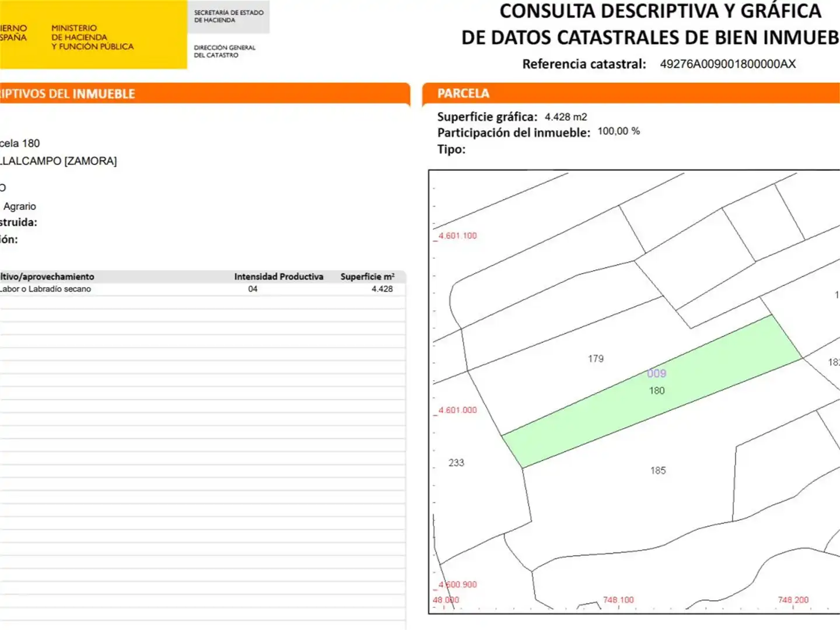Click the coordinate label 4.601.100
The height and width of the screenshot is (630, 840).
coord(457,236)
